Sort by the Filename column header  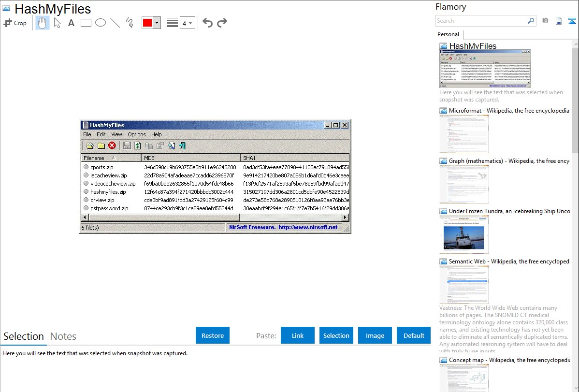111,158
